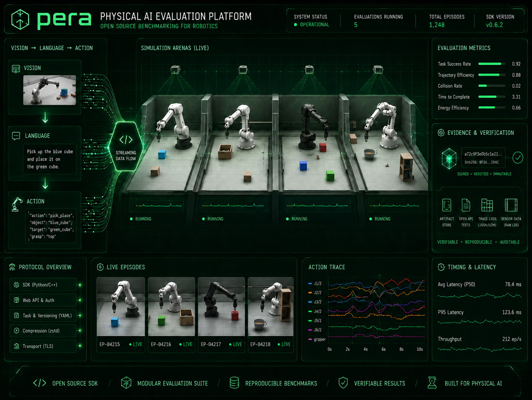Click the 'OPERATIONAL' system status text
The width and height of the screenshot is (532, 400).
[x=314, y=25]
